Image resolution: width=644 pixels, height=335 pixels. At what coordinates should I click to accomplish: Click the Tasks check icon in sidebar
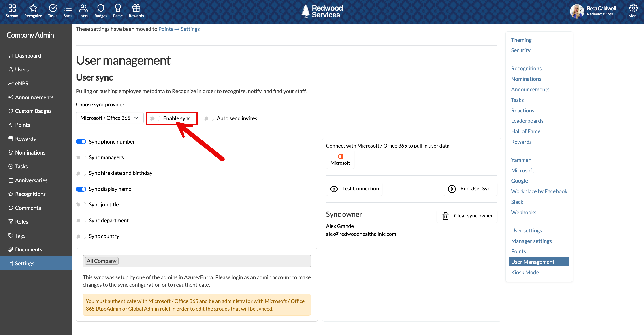(x=11, y=166)
